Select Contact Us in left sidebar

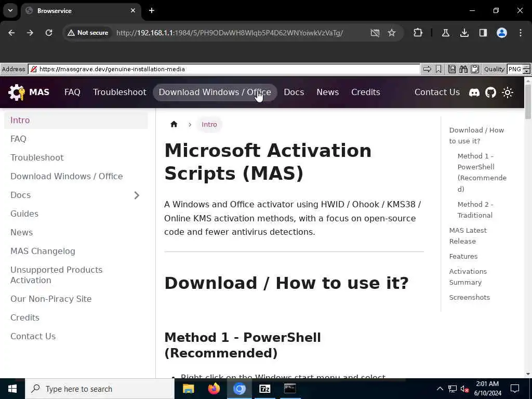click(76, 336)
